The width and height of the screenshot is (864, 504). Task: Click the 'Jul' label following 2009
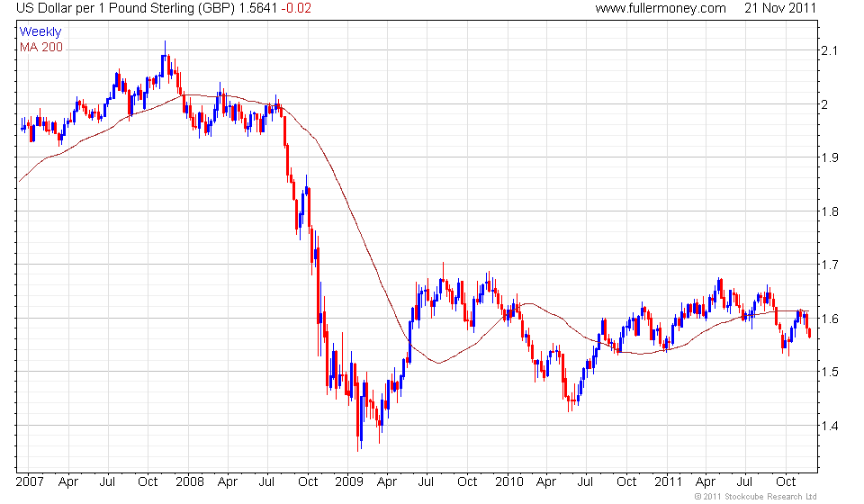pyautogui.click(x=426, y=481)
